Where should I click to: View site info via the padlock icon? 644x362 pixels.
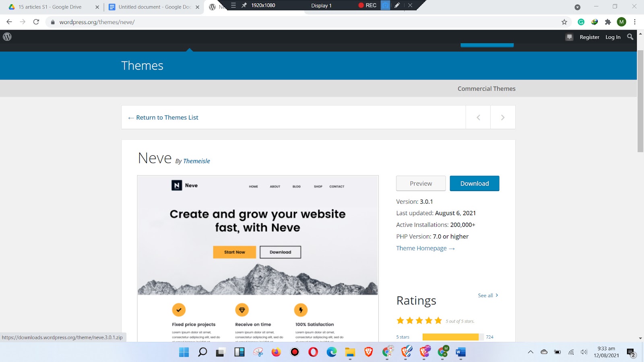tap(52, 22)
